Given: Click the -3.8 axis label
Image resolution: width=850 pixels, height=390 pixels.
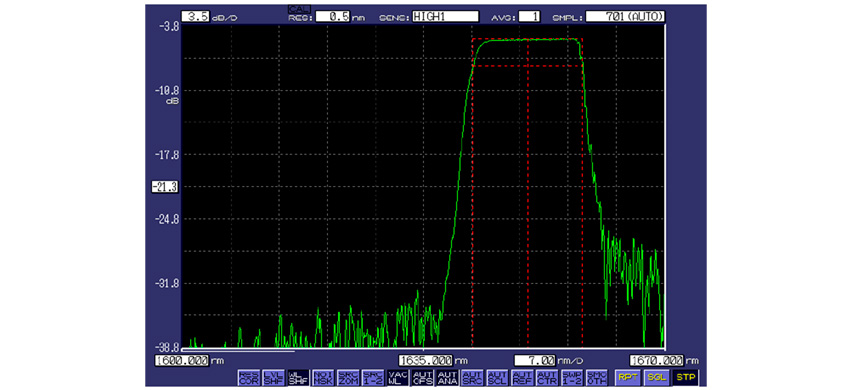Looking at the screenshot, I should tap(168, 25).
